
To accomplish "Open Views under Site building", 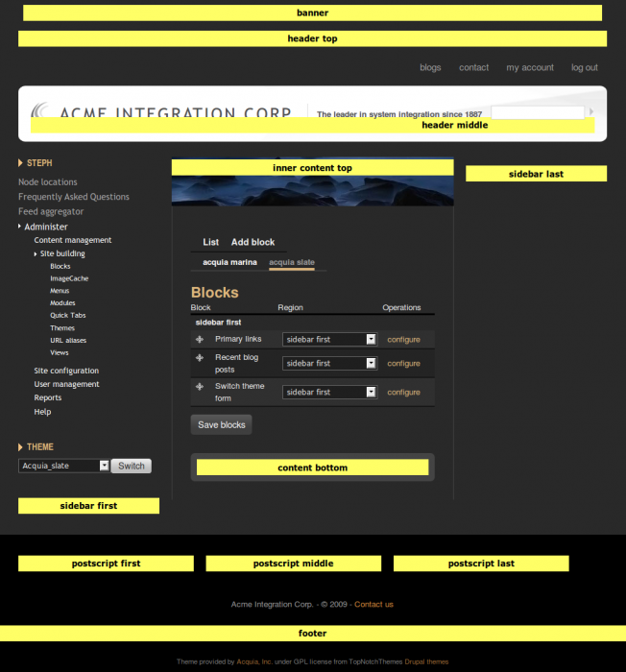I will pyautogui.click(x=60, y=352).
